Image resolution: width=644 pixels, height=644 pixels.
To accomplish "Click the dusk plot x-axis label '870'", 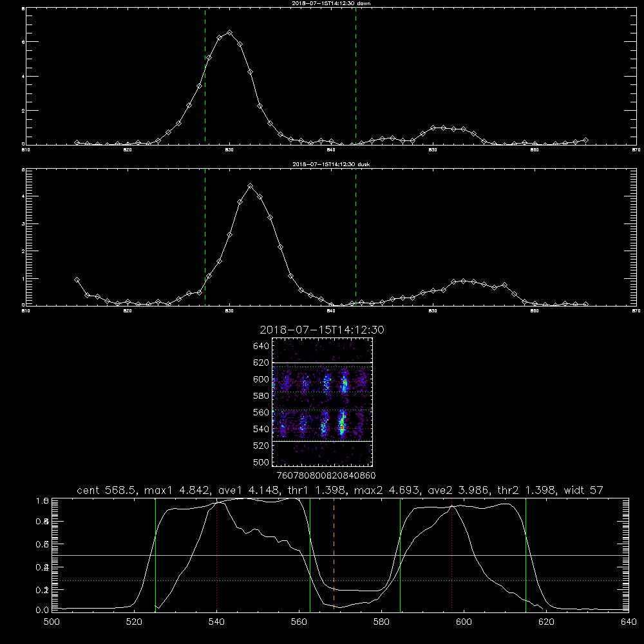I will coord(636,311).
